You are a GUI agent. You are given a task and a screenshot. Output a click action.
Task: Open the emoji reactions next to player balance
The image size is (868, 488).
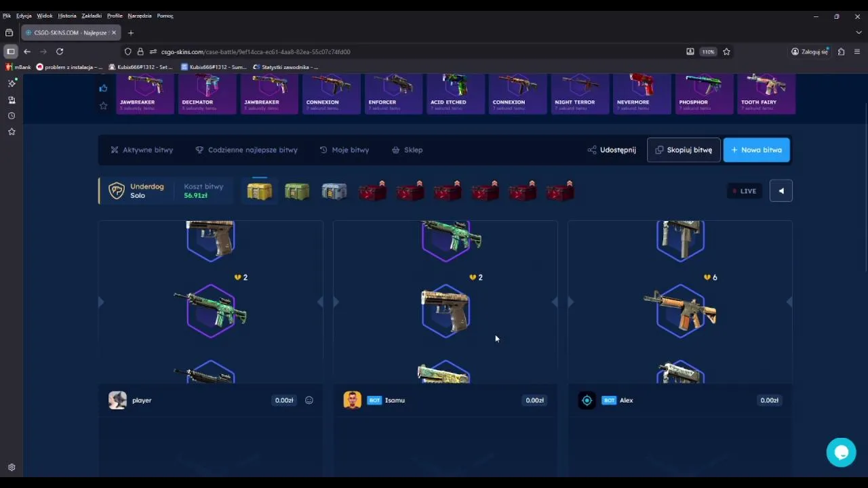tap(309, 401)
